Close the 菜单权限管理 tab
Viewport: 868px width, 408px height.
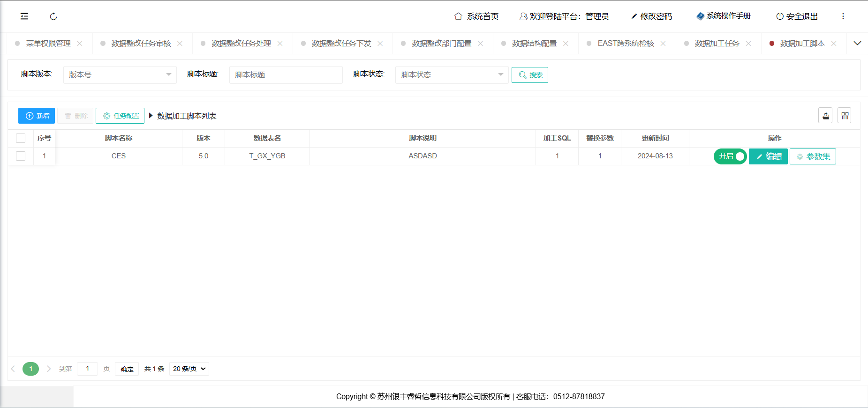click(80, 44)
